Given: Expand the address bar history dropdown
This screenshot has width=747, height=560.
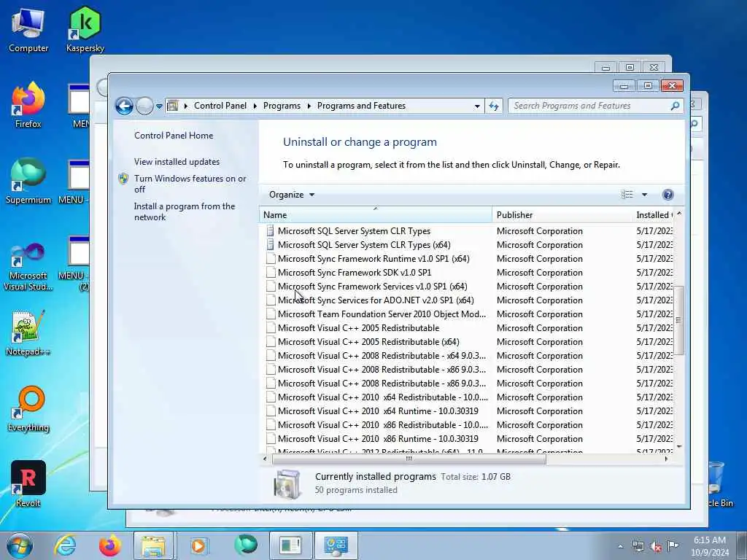Looking at the screenshot, I should tap(477, 106).
